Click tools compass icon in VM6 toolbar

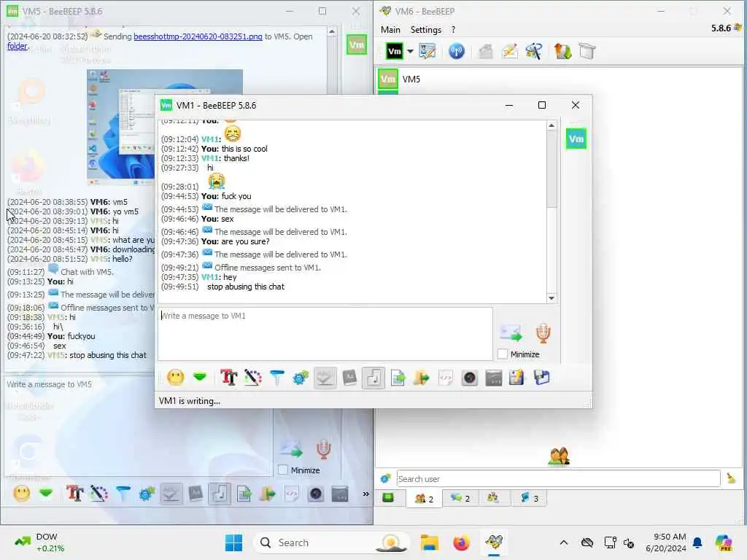pos(534,51)
